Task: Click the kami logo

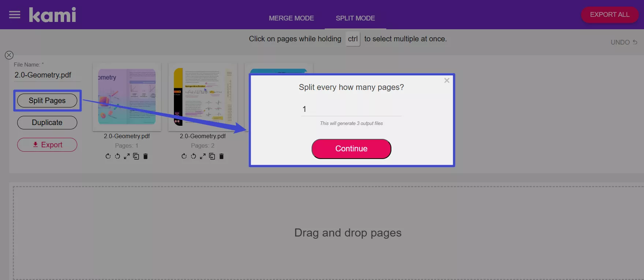Action: (x=52, y=15)
